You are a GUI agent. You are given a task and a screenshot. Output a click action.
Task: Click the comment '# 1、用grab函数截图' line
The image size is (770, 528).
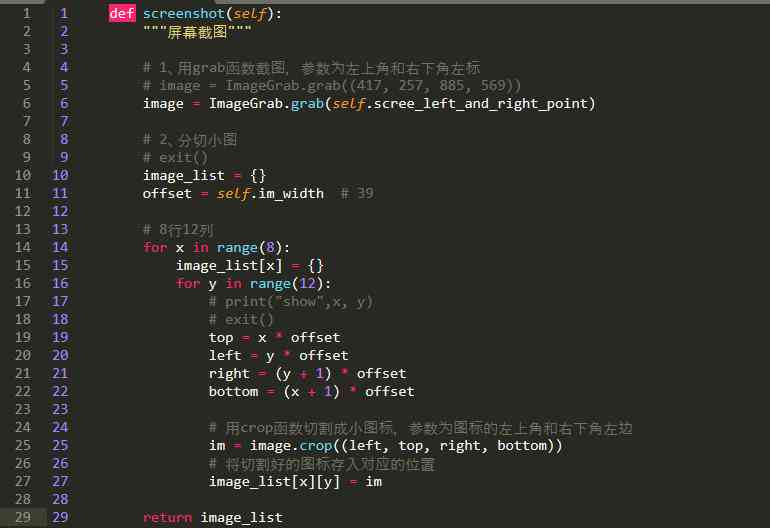(311, 68)
